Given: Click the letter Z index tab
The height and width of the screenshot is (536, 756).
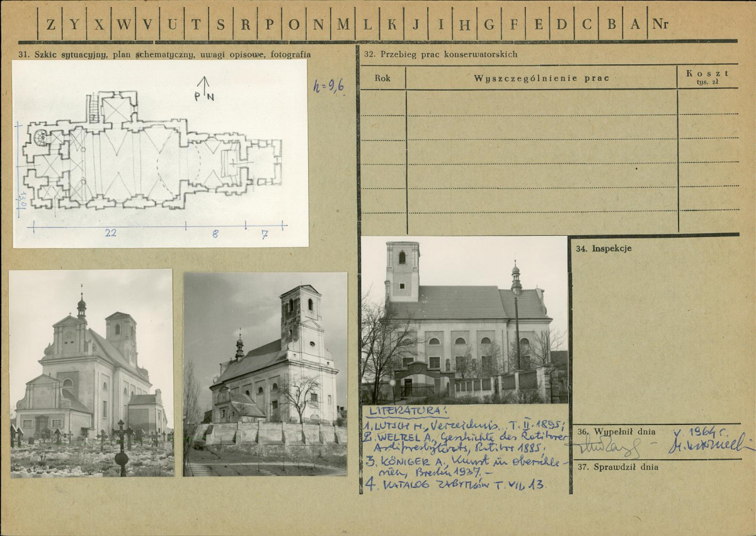Looking at the screenshot, I should [50, 25].
